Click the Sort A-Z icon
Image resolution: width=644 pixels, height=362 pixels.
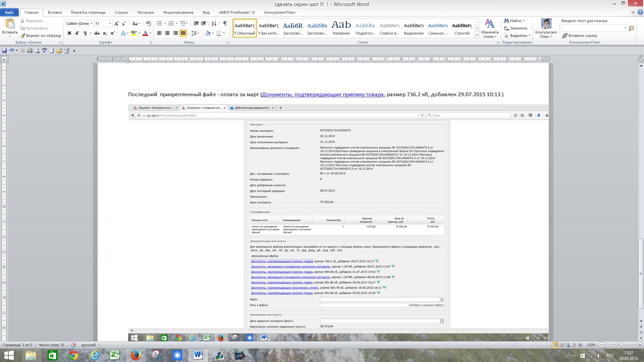click(x=214, y=23)
